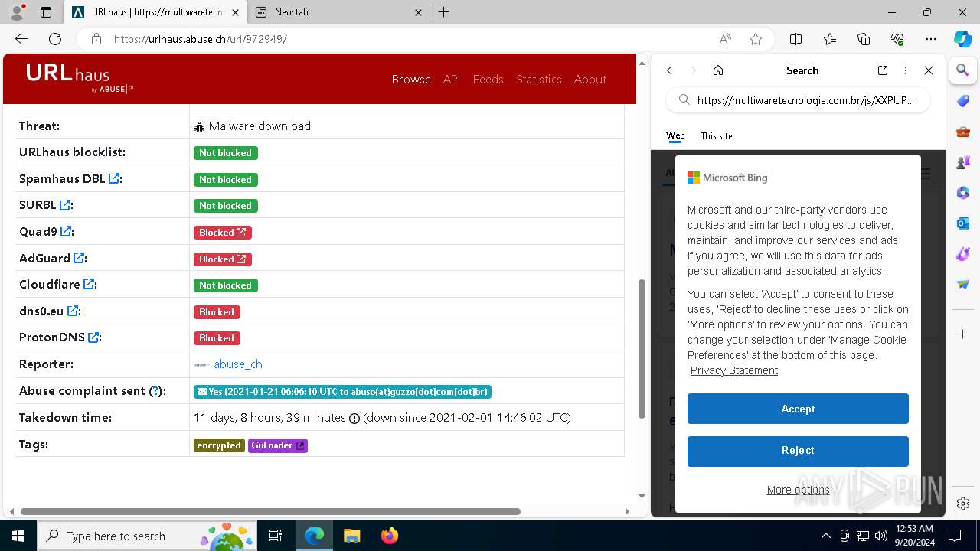
Task: Open Tab actions menu icon
Action: [46, 12]
